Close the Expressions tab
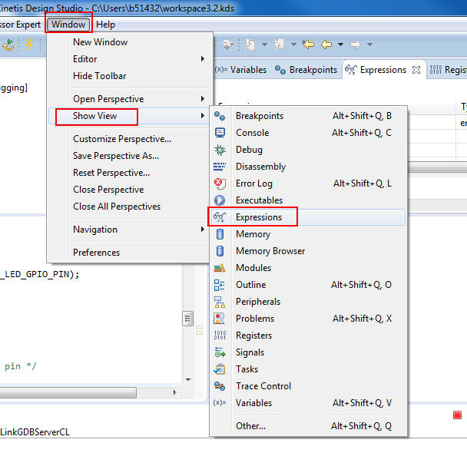This screenshot has height=476, width=467. [416, 70]
